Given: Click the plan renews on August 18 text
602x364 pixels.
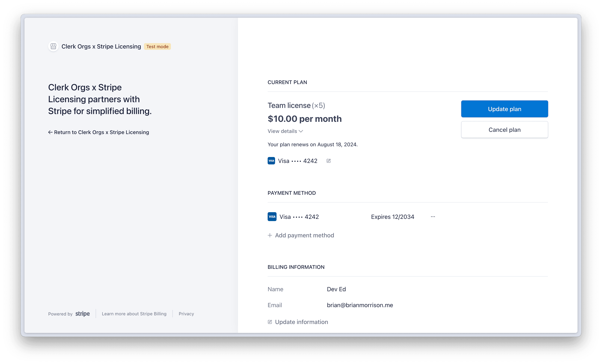Looking at the screenshot, I should click(x=312, y=145).
